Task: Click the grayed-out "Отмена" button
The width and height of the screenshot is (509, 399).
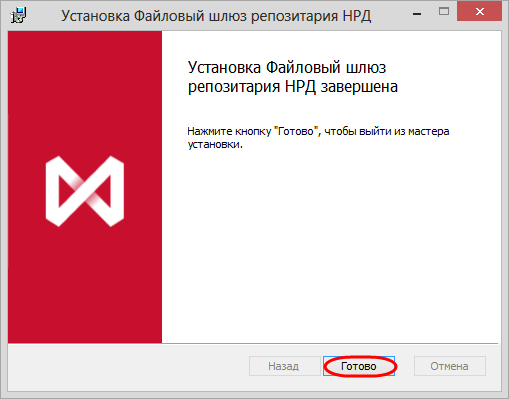Action: tap(449, 366)
